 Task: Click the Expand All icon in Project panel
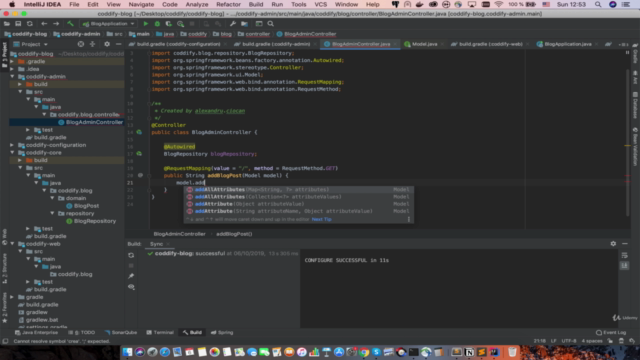click(x=93, y=44)
